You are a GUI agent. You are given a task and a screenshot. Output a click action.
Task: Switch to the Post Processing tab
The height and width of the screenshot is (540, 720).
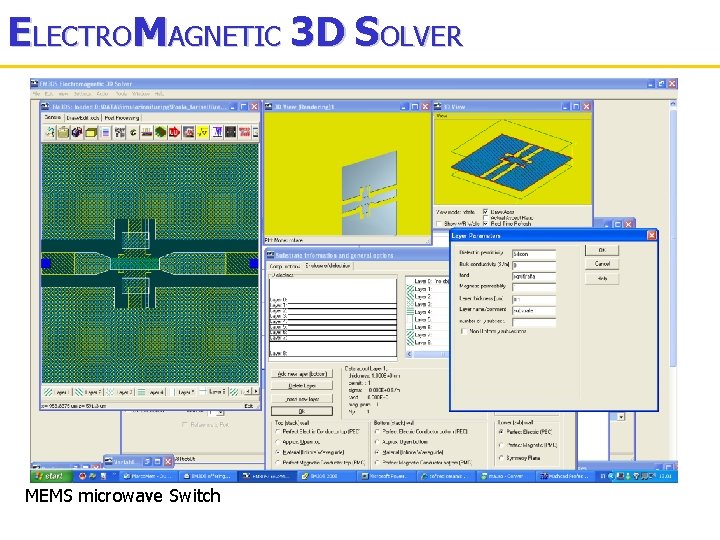(x=121, y=118)
